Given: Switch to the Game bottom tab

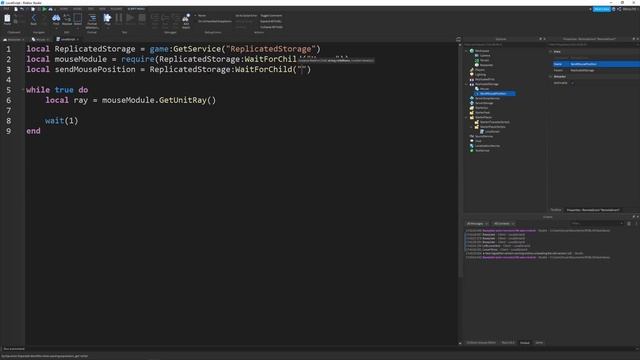Looking at the screenshot, I should click(539, 343).
